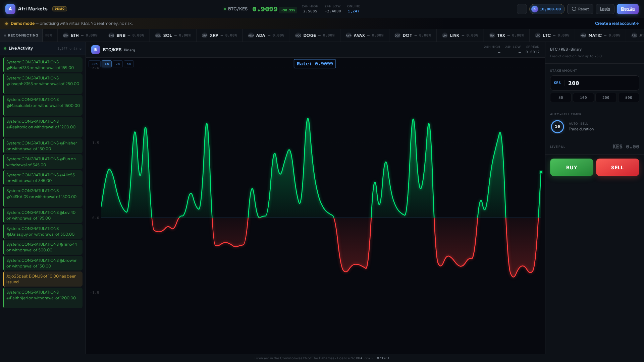
Task: Select TRX in the ticker bar
Action: [506, 36]
